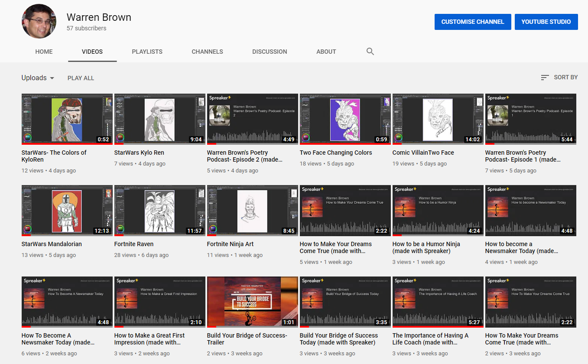Open the StarWars Kylo Ren video thumbnail
The image size is (588, 364).
click(160, 119)
